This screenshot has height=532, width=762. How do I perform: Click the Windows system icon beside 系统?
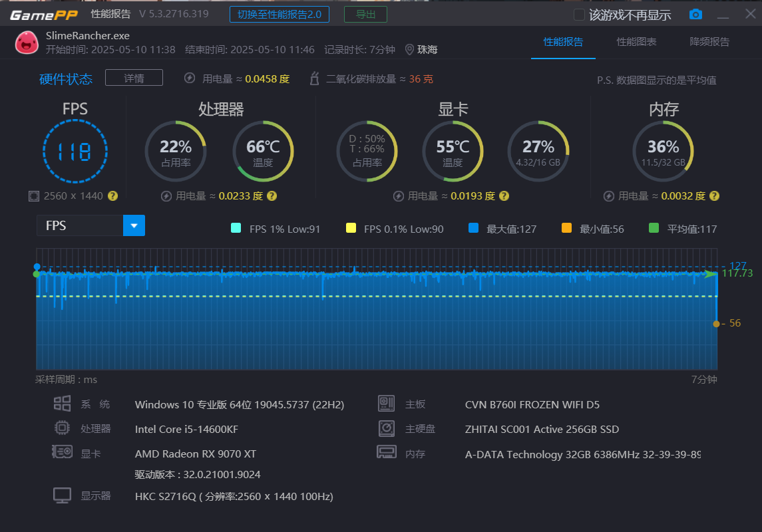62,404
